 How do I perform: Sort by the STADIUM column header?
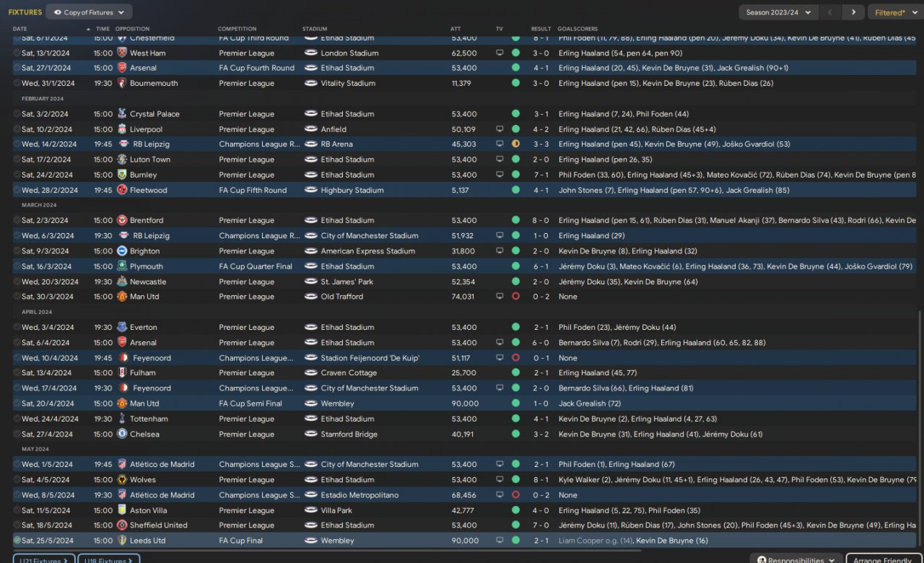[315, 29]
